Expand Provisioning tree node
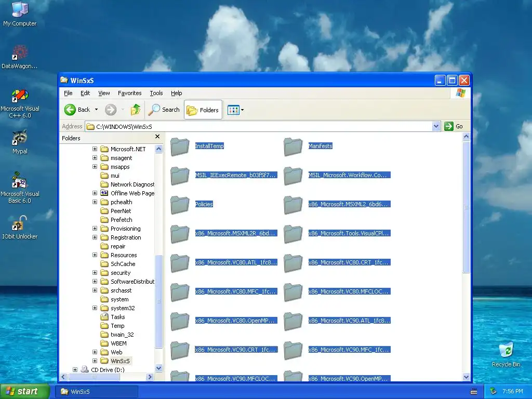532x399 pixels. pos(95,229)
